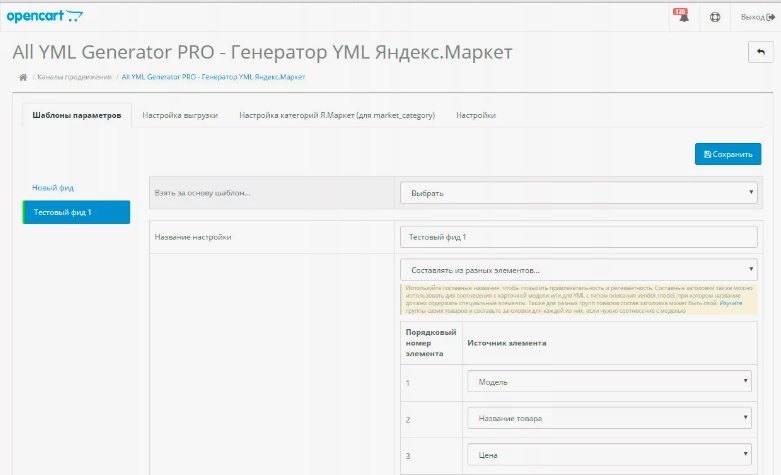
Task: Open the Модель source dropdown
Action: [x=609, y=382]
